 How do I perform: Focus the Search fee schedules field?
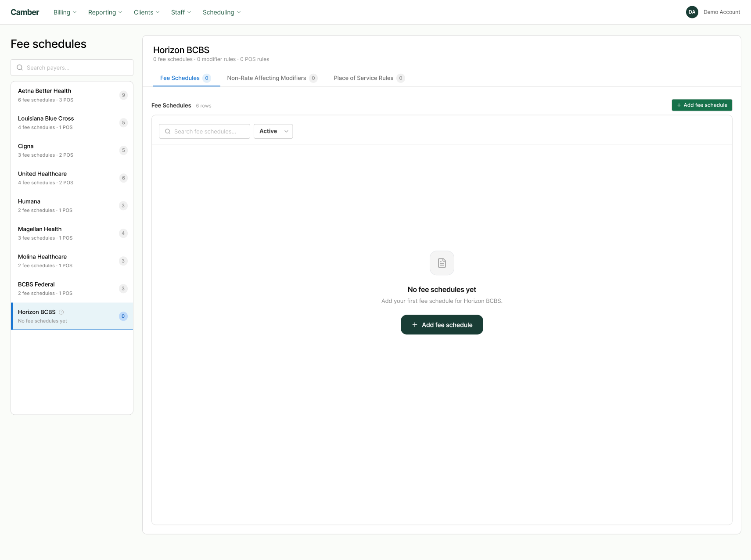tap(205, 131)
